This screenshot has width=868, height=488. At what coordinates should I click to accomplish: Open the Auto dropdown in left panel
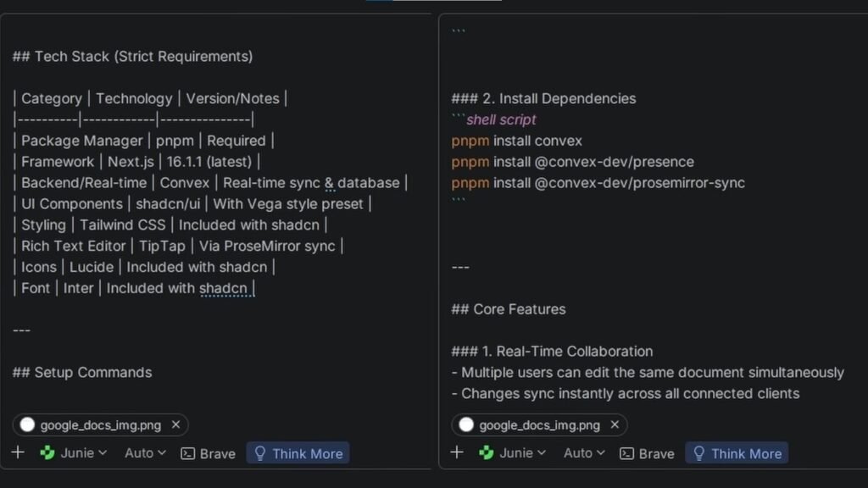pos(145,453)
